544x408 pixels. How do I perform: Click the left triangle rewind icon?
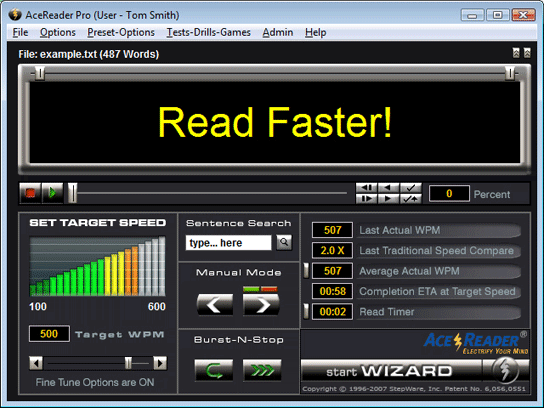(388, 188)
